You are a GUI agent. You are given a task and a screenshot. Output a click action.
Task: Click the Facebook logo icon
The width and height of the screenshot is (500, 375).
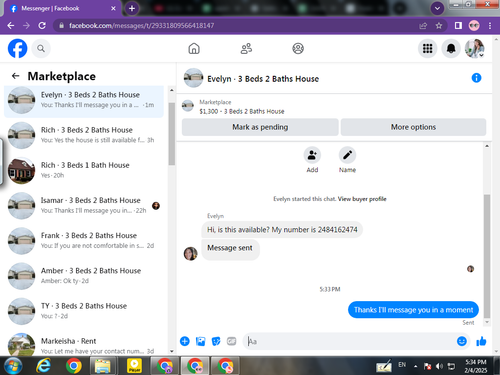[17, 49]
